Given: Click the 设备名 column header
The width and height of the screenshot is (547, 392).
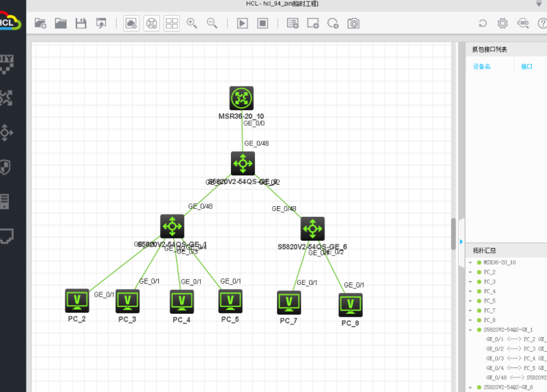Looking at the screenshot, I should click(x=482, y=67).
